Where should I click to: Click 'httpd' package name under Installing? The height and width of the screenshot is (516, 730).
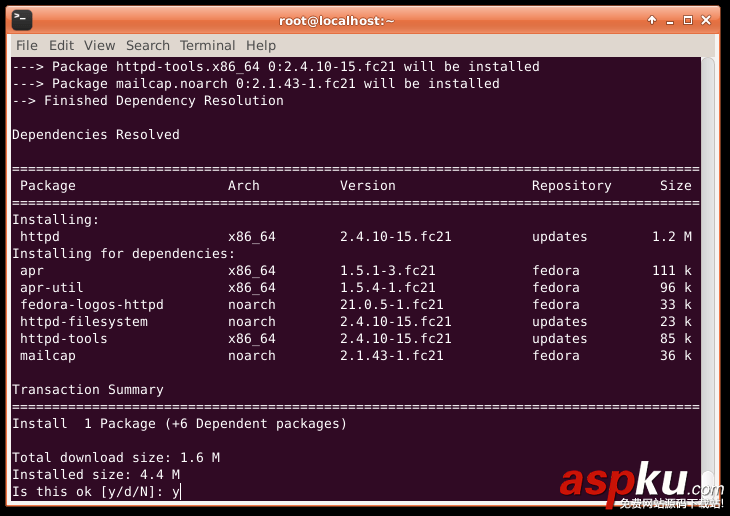click(x=40, y=237)
